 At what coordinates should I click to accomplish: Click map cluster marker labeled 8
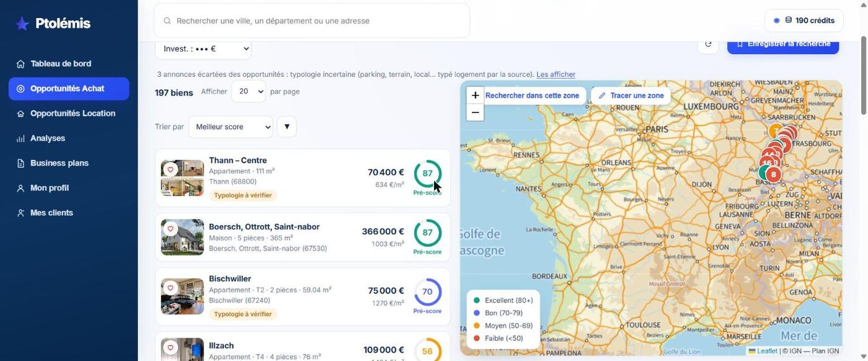click(x=773, y=175)
